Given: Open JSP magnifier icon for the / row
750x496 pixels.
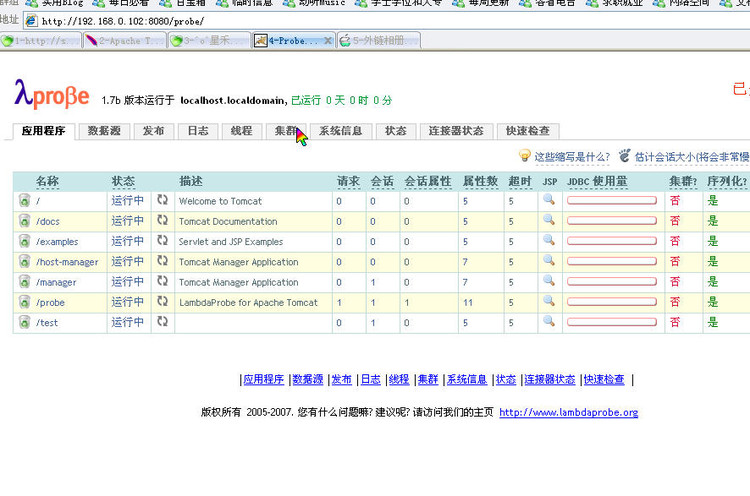Looking at the screenshot, I should click(549, 199).
